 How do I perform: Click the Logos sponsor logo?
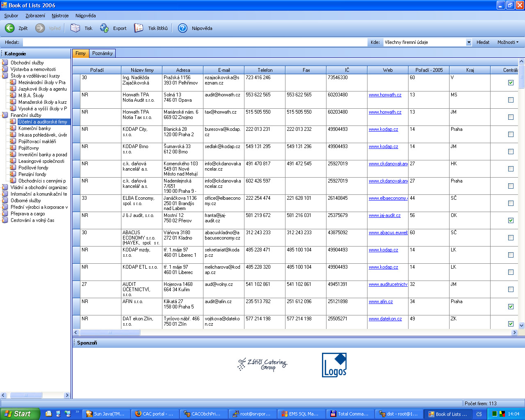[334, 365]
